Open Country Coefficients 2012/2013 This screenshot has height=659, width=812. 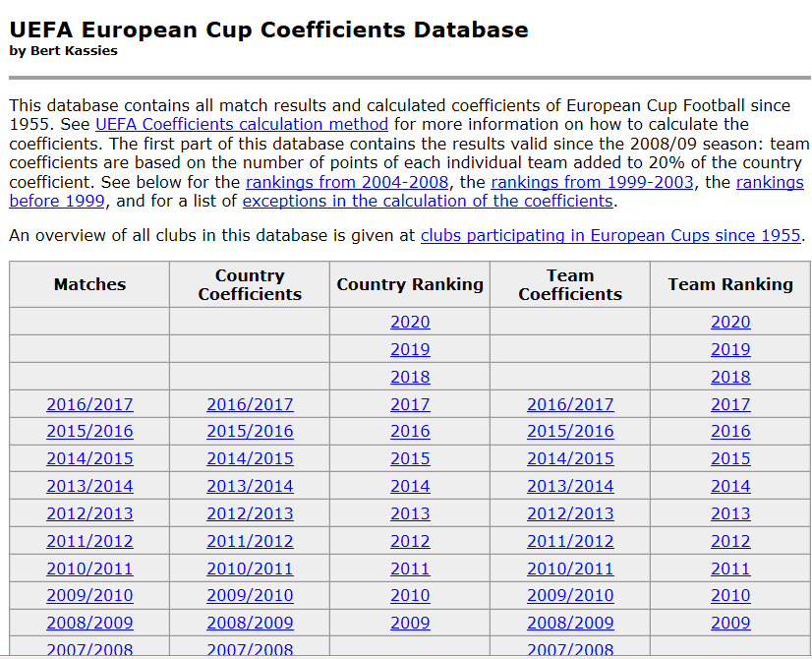tap(250, 513)
